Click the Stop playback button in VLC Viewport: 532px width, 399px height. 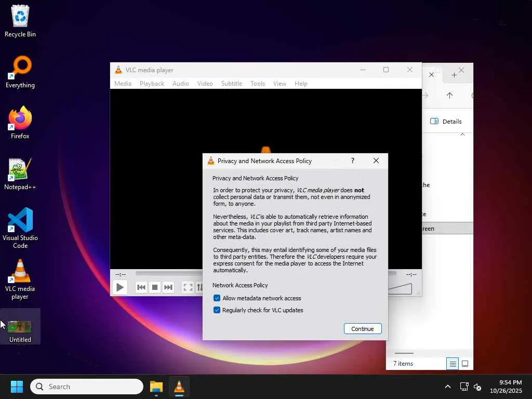tap(155, 287)
